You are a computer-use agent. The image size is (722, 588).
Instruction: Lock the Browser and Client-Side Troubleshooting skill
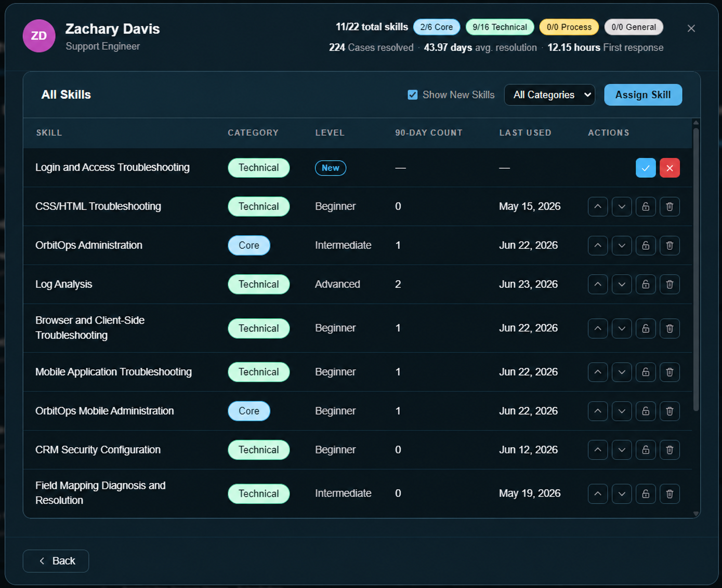(x=646, y=328)
